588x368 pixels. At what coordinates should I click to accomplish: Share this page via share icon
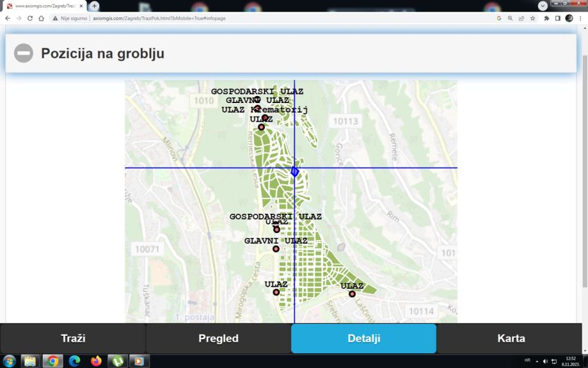521,18
